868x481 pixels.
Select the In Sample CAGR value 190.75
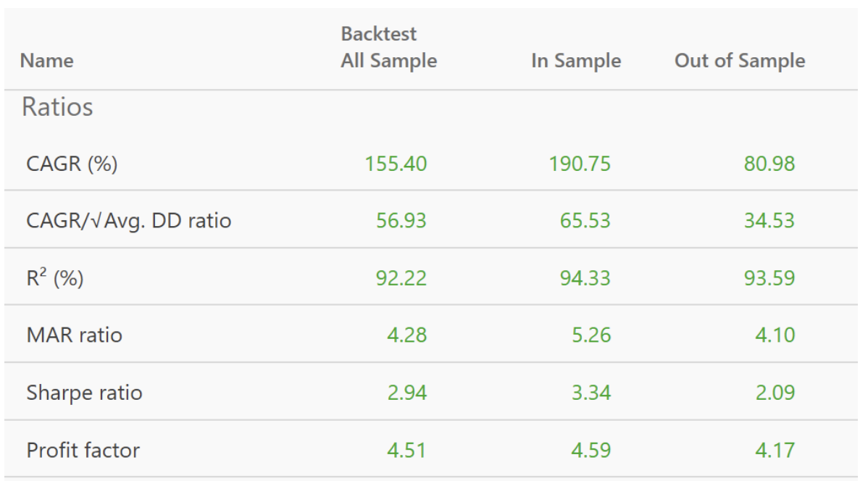[581, 164]
